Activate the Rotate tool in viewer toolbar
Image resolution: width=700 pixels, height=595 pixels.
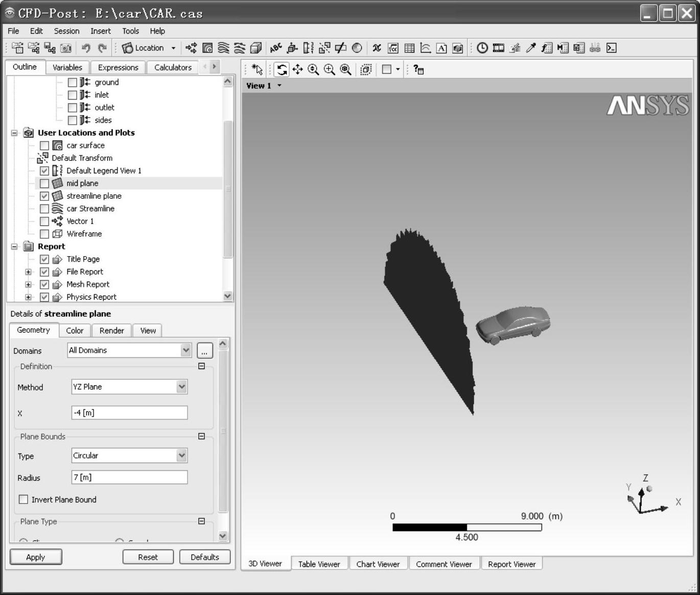(282, 70)
